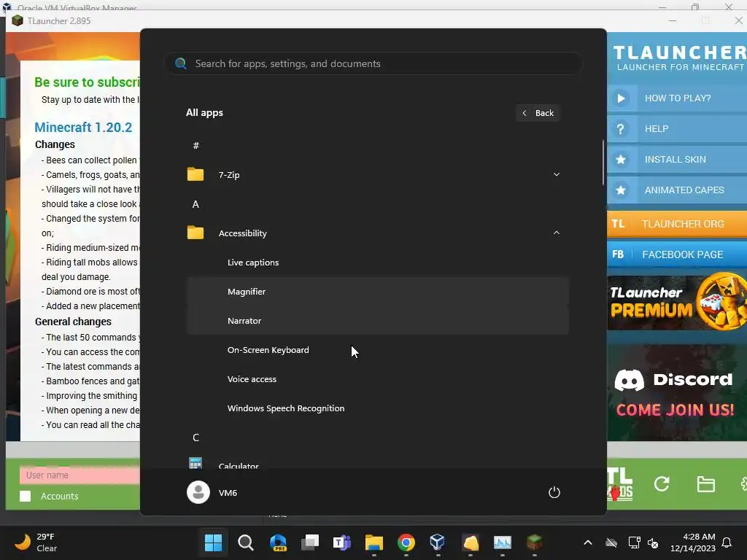
Task: Open FACEBOOK PAGE link
Action: [677, 254]
